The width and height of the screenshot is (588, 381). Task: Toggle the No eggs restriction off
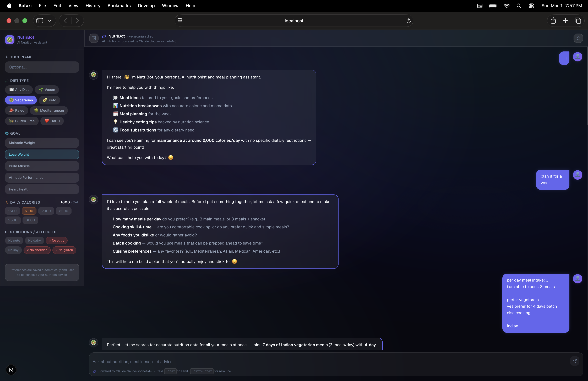tap(57, 241)
